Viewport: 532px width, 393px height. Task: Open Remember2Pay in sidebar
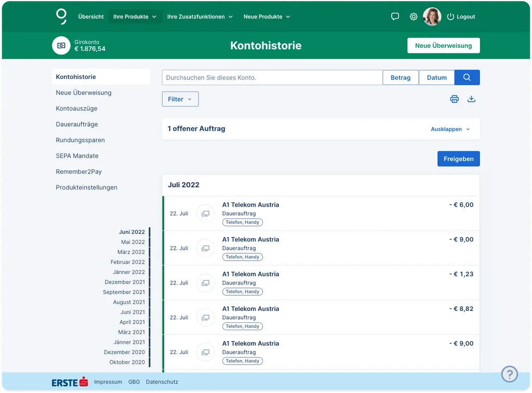(79, 171)
